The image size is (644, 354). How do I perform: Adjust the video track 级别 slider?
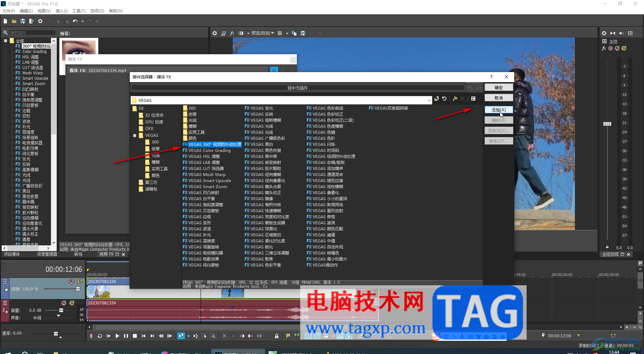pyautogui.click(x=78, y=289)
